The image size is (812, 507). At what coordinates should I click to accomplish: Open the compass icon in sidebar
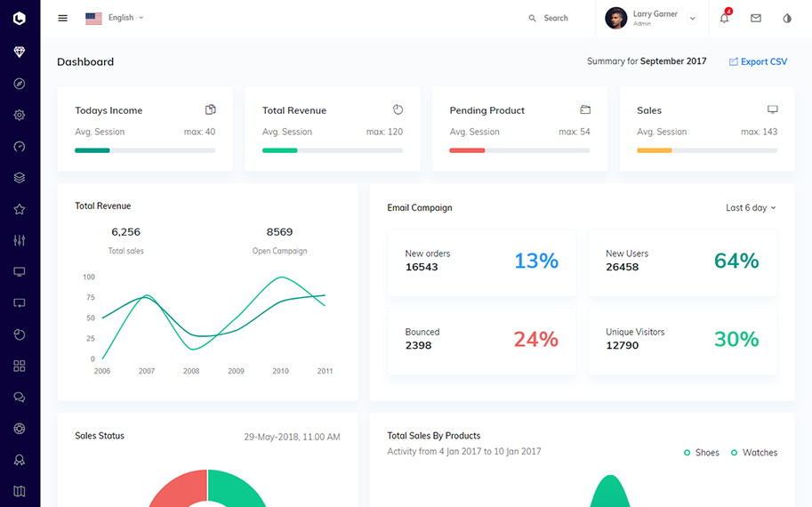coord(20,84)
